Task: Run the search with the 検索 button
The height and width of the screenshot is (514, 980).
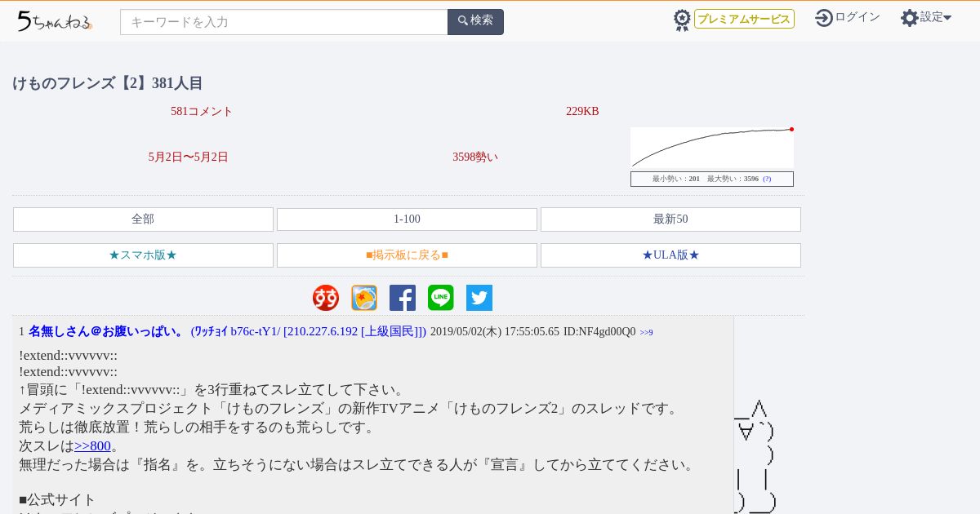Action: 475,21
